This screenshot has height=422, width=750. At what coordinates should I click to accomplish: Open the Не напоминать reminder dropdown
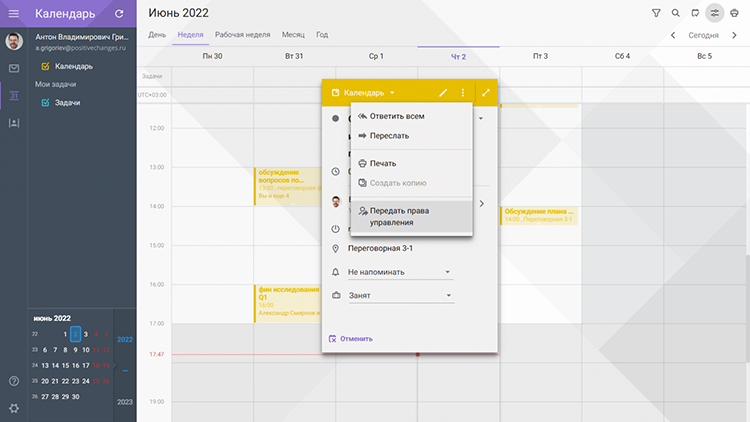[x=398, y=271]
